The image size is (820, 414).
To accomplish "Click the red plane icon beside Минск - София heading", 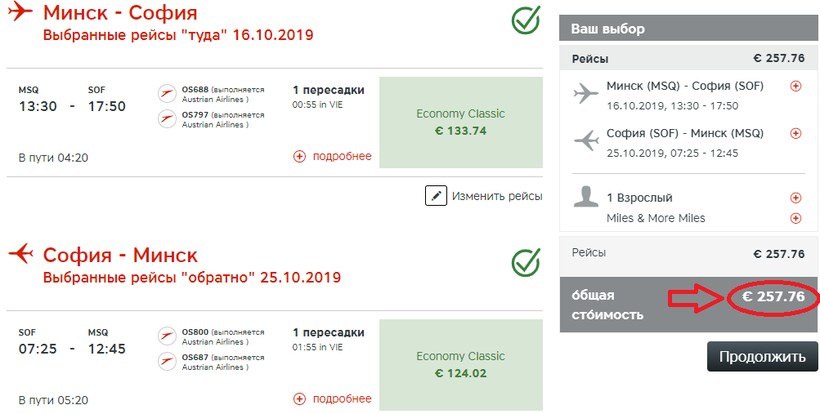I will [x=21, y=13].
